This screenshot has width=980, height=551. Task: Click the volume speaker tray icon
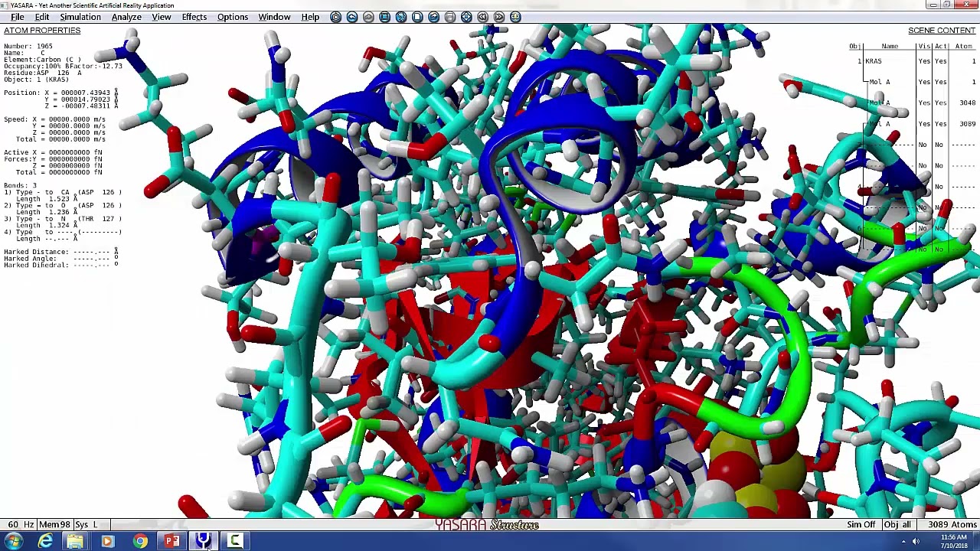point(916,542)
